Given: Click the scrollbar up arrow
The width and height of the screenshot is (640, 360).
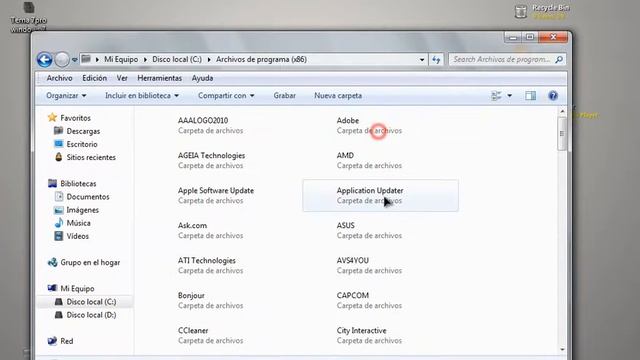Looking at the screenshot, I should [562, 111].
